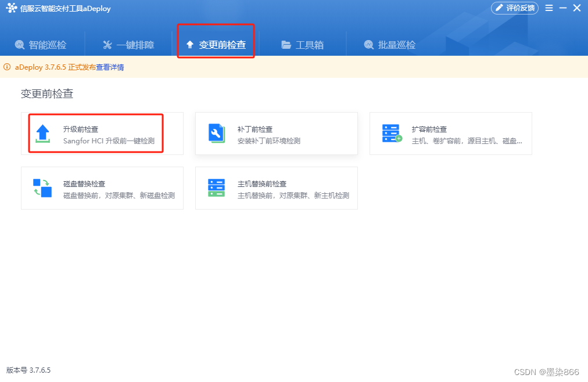Open the 磁盘替换检查 card title
The image size is (588, 382).
pyautogui.click(x=84, y=184)
